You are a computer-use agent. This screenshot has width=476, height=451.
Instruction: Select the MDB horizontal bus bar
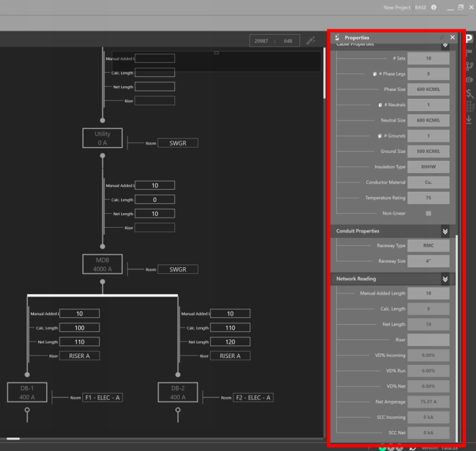pos(102,295)
